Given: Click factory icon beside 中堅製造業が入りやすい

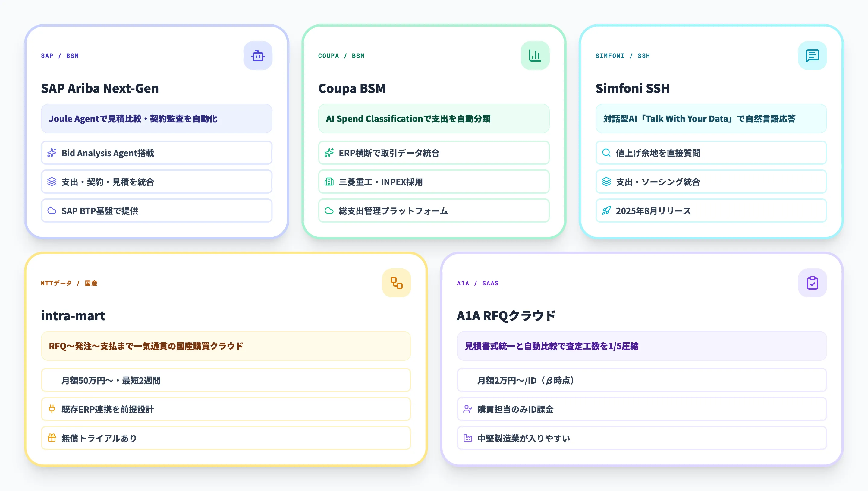Looking at the screenshot, I should click(468, 438).
